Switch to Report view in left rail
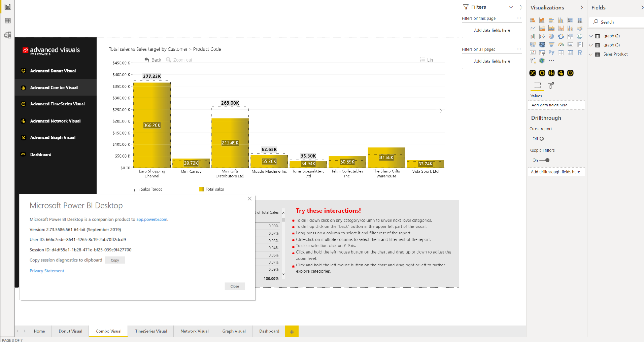 coord(7,6)
